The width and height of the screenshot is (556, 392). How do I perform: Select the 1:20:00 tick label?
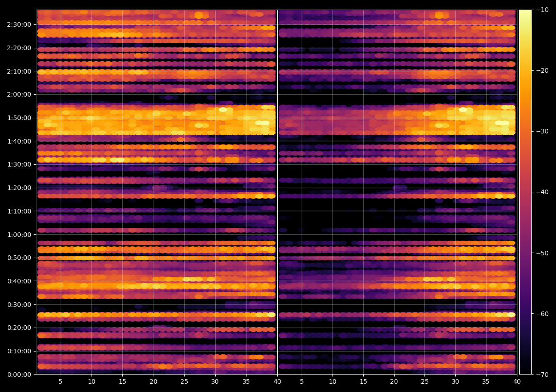point(19,188)
